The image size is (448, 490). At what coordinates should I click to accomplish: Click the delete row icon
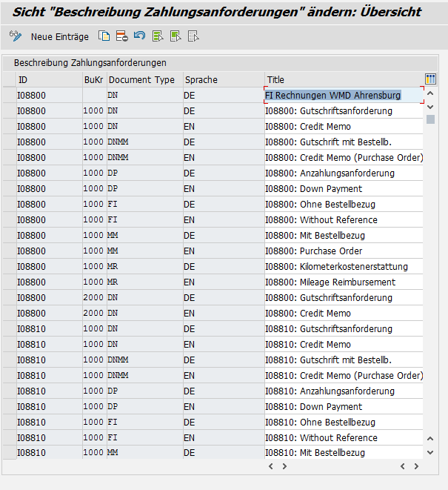pyautogui.click(x=121, y=36)
